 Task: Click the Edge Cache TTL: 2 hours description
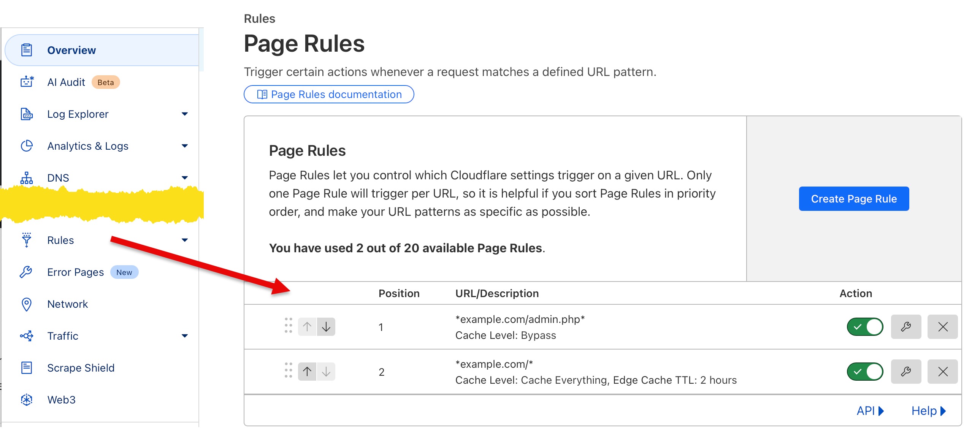(675, 380)
